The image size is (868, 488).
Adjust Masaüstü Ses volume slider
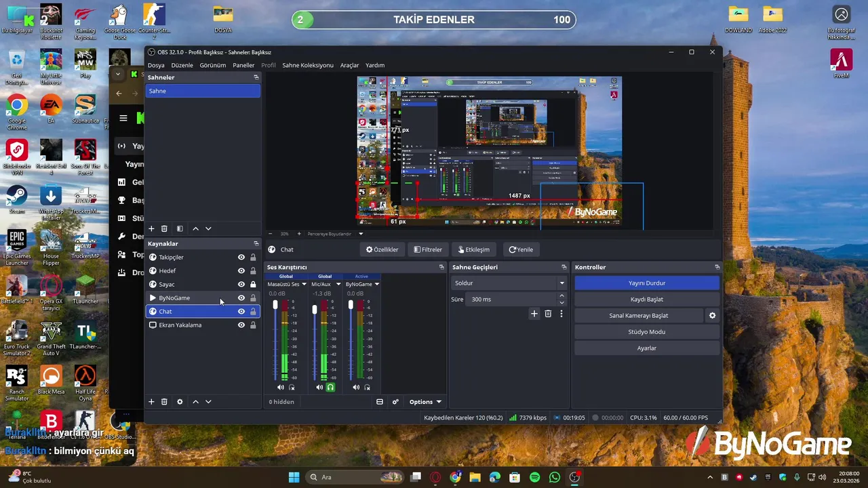click(275, 306)
